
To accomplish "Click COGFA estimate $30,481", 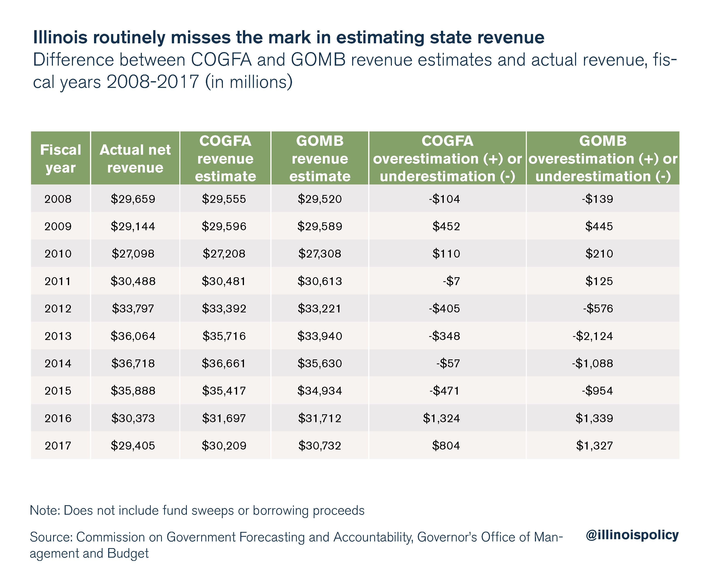I will click(x=224, y=281).
